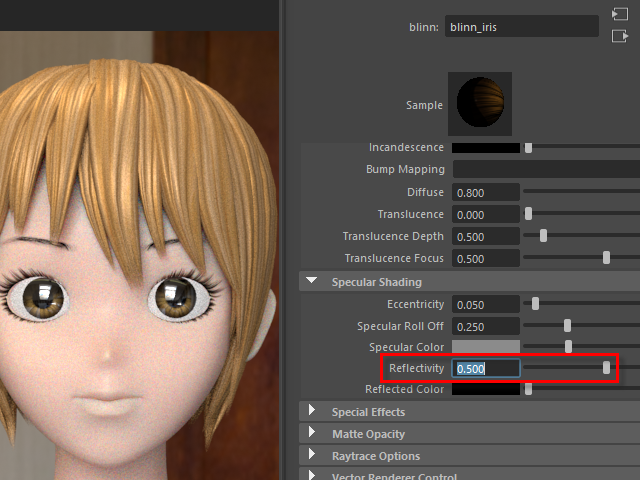Click the Sample material preview sphere
Screen dimensions: 640x480
(484, 104)
